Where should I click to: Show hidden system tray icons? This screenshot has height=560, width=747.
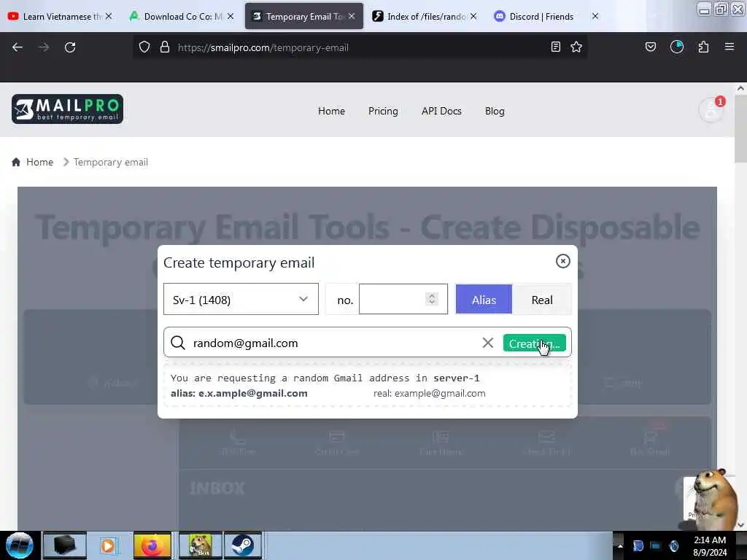point(620,545)
